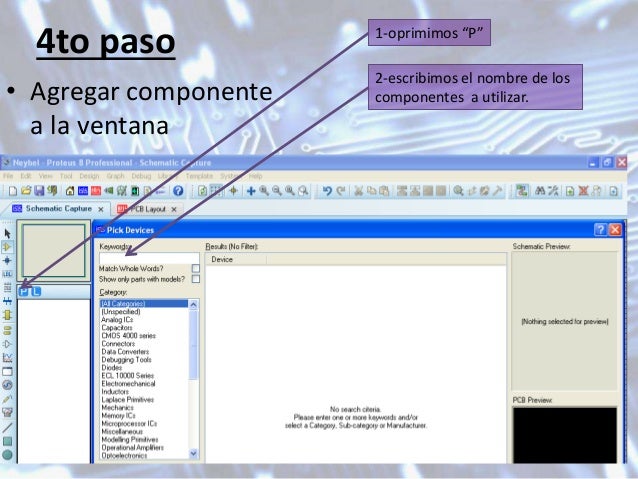The image size is (638, 479).
Task: Open the Graph menu
Action: click(x=115, y=176)
